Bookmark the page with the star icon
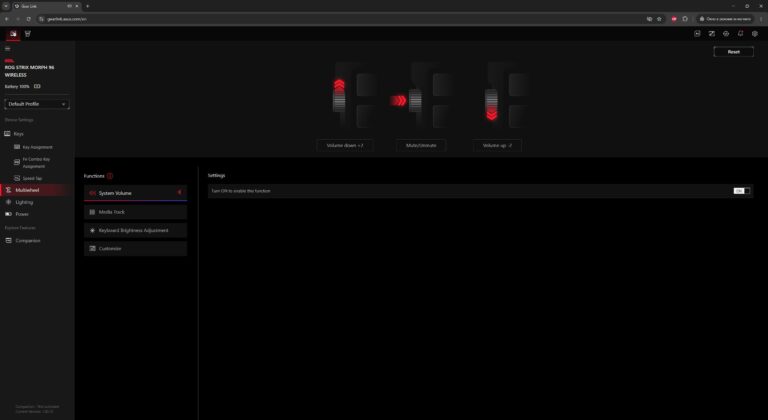The height and width of the screenshot is (420, 768). [x=659, y=19]
